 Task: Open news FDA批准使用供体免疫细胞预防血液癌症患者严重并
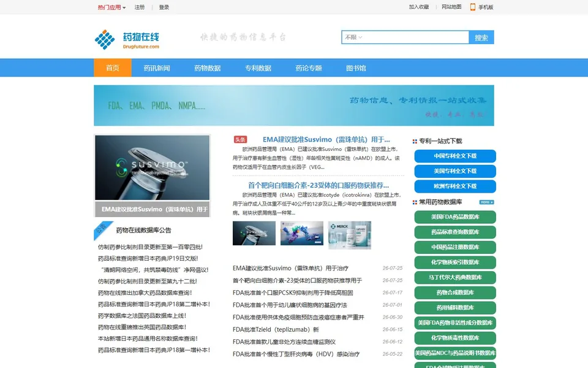[x=298, y=317]
